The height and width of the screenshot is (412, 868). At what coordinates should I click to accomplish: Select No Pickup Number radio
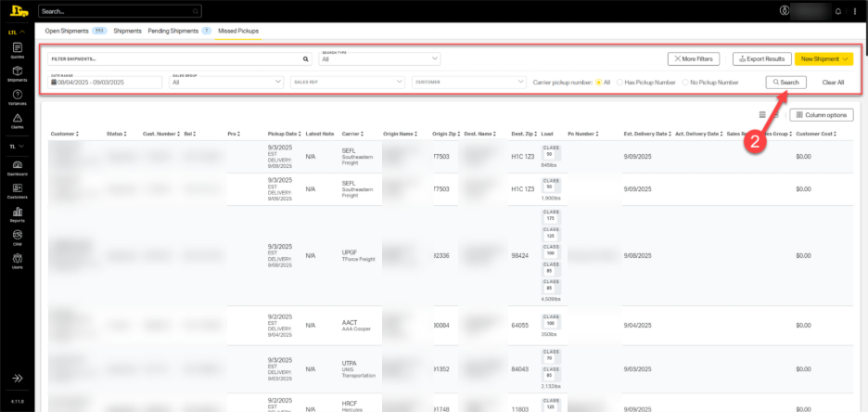pos(685,82)
